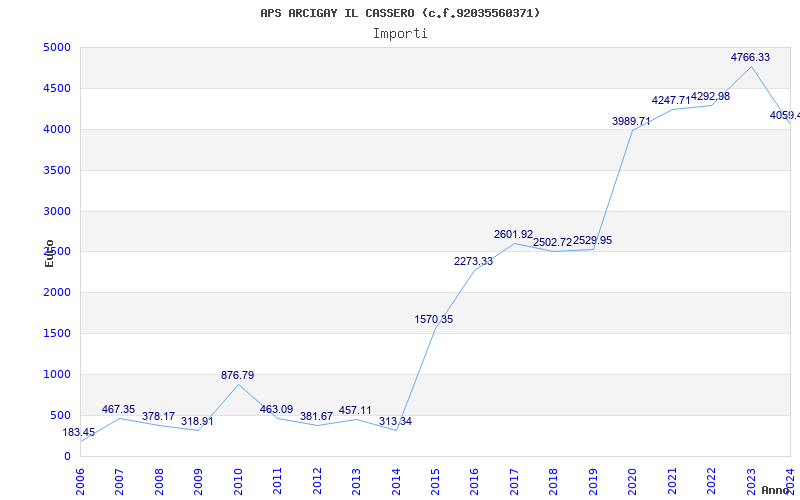Click the 2006 x-axis year label
The image size is (800, 500).
coord(80,481)
